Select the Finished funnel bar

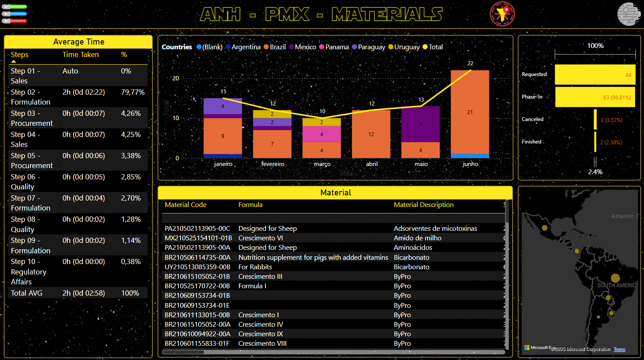point(595,142)
